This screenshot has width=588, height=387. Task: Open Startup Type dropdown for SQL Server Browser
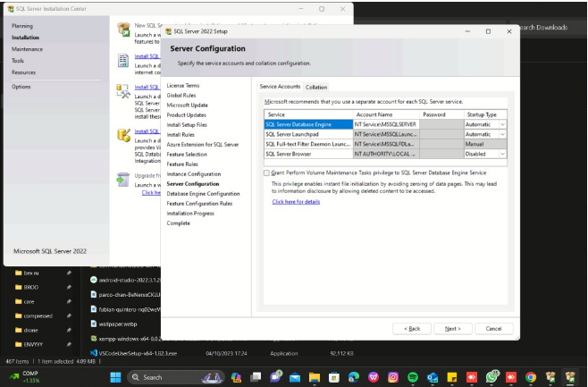502,154
